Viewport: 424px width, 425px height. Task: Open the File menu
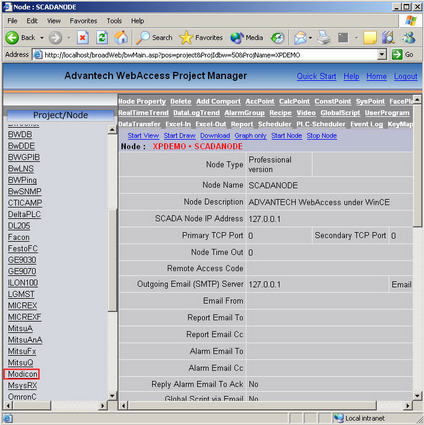tap(12, 21)
